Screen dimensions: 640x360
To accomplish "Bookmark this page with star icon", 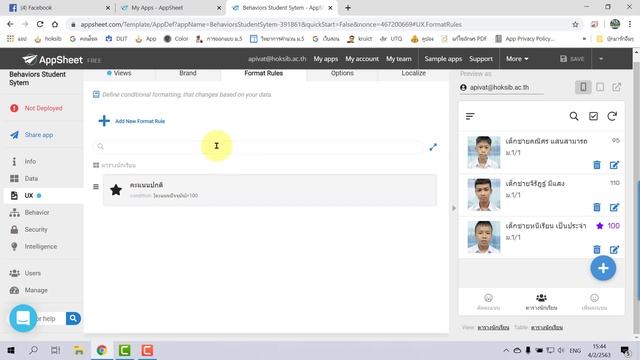I will click(575, 24).
